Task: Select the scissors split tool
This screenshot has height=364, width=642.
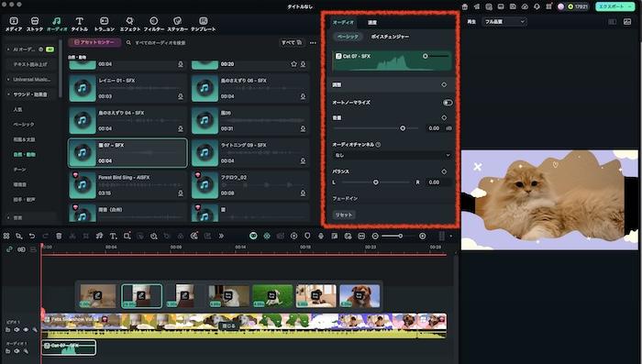Action: point(72,236)
